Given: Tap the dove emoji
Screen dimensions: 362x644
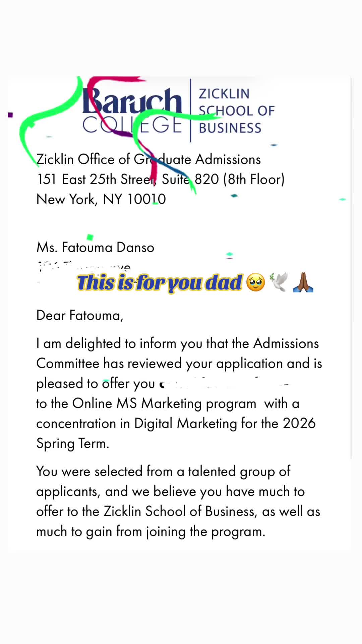Looking at the screenshot, I should point(279,282).
